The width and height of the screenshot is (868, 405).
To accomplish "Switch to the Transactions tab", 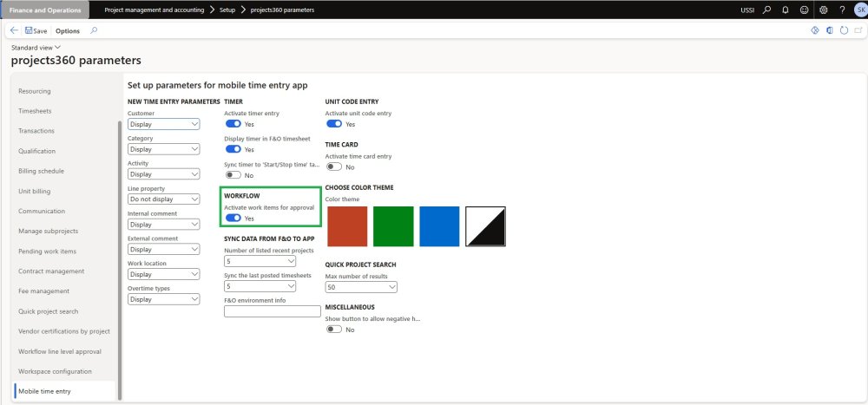I will [x=36, y=131].
